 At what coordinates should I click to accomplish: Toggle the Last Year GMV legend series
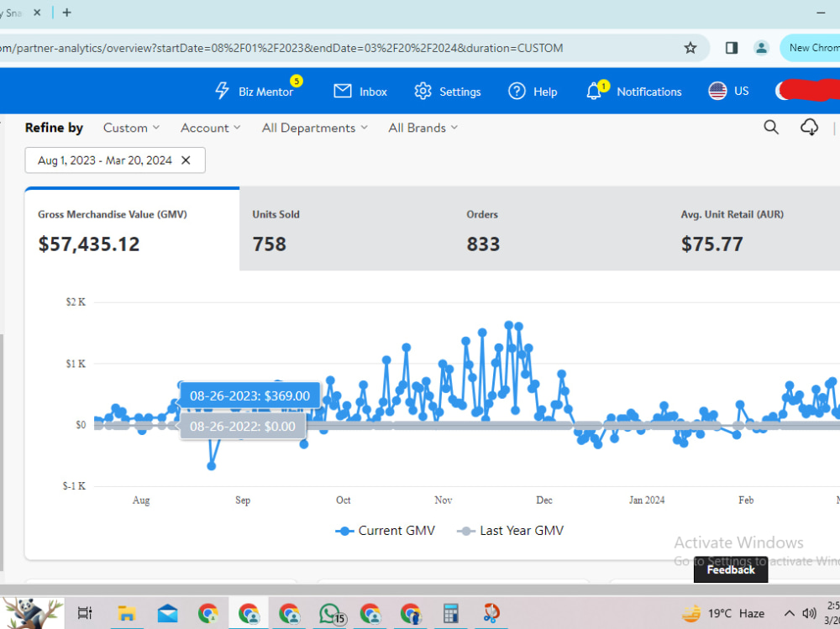coord(510,531)
